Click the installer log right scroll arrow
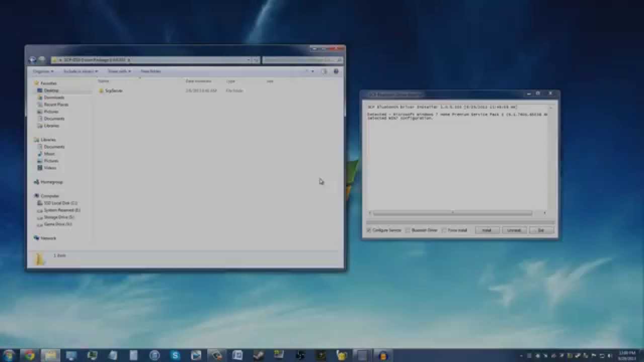The height and width of the screenshot is (362, 644). pyautogui.click(x=544, y=213)
